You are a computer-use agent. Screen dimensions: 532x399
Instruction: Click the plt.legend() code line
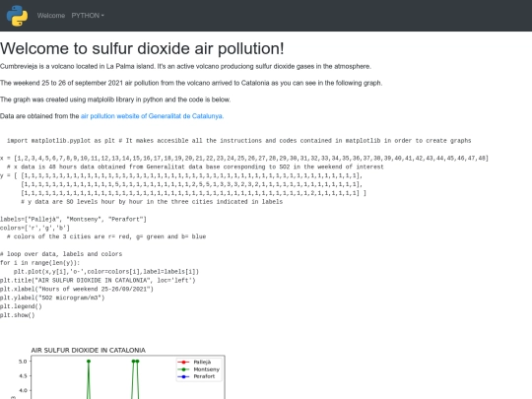21,306
